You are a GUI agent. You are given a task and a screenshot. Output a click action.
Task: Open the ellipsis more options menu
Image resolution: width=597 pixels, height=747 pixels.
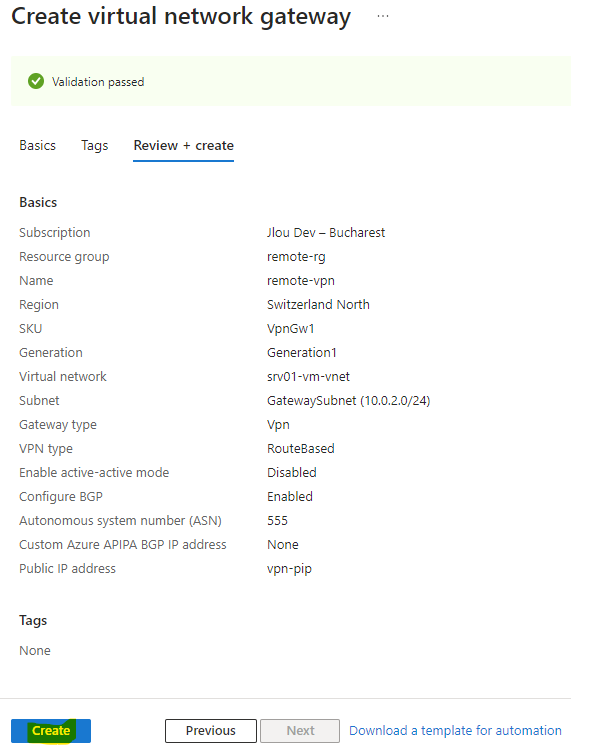click(x=383, y=16)
